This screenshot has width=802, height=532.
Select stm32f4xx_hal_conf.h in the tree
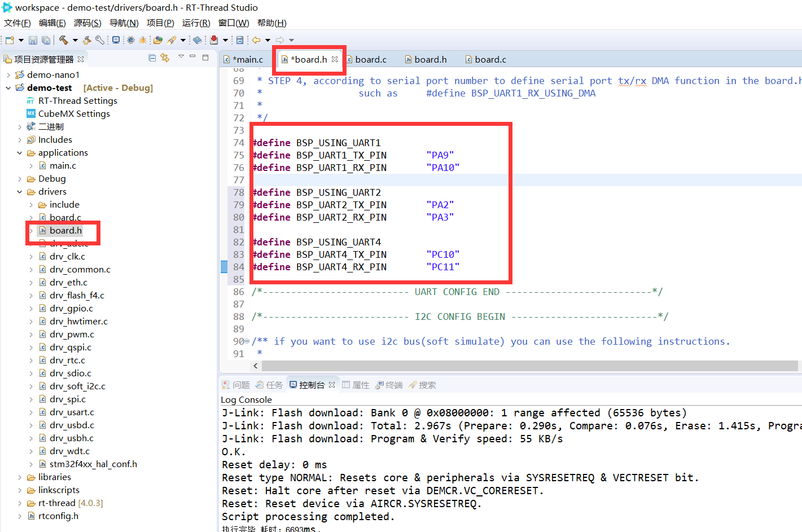coord(87,464)
